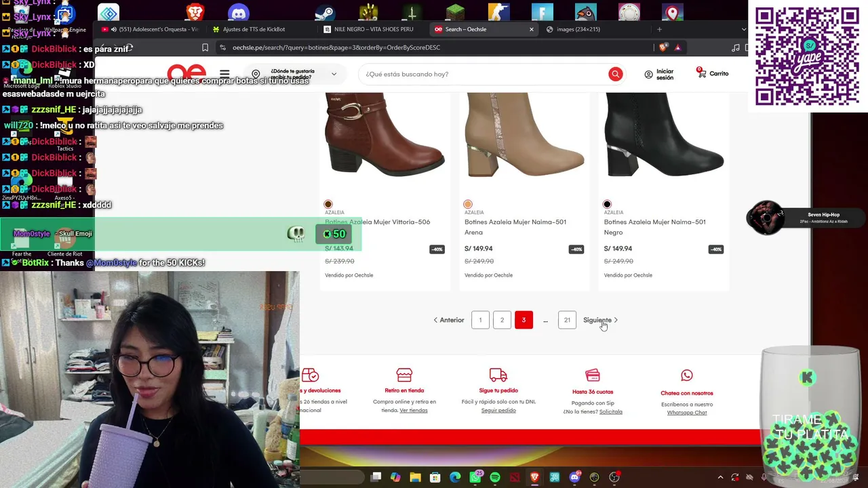Close the Search – Oechsle tab
Image resolution: width=868 pixels, height=488 pixels.
point(531,29)
